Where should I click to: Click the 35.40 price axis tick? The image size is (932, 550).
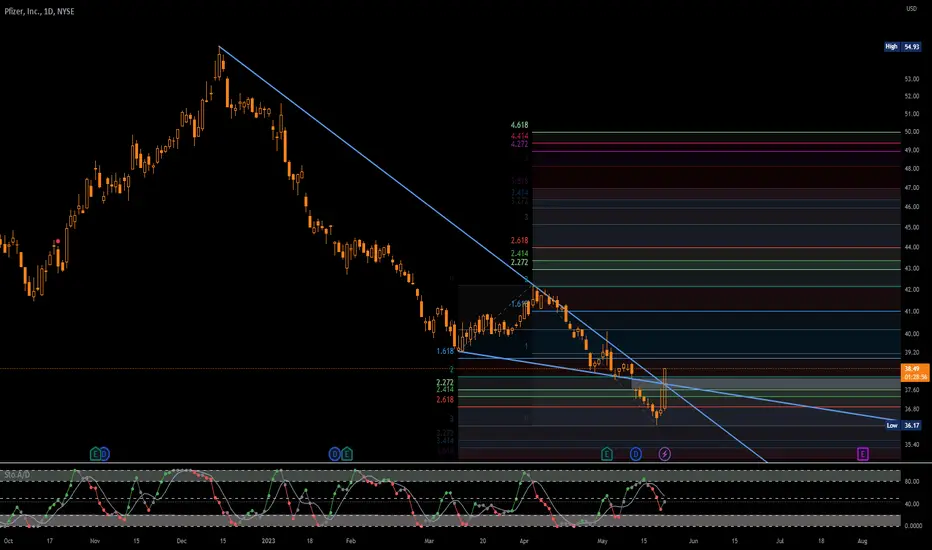pos(912,445)
